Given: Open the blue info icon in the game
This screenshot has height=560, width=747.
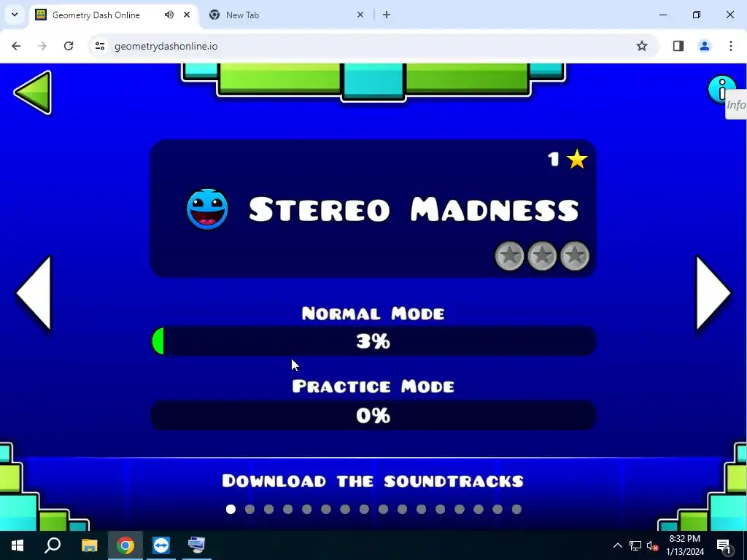Looking at the screenshot, I should [721, 89].
